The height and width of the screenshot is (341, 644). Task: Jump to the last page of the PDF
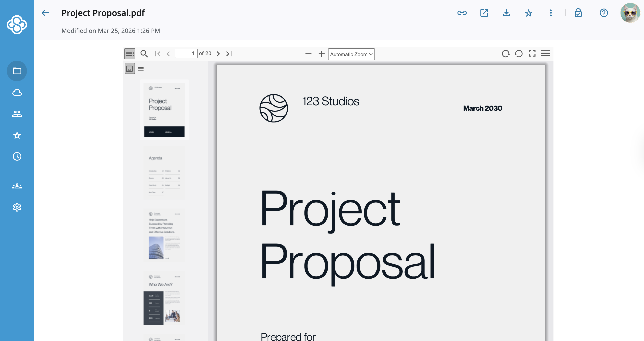229,54
